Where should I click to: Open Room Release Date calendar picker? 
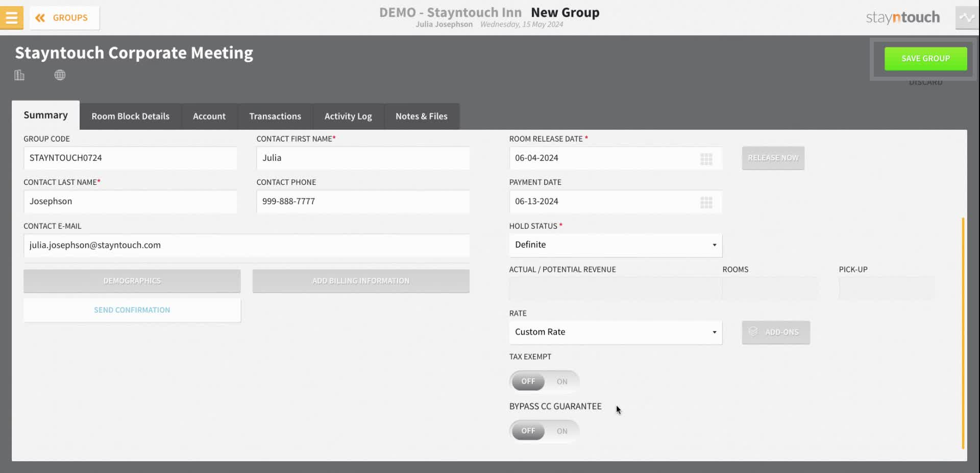pyautogui.click(x=706, y=159)
